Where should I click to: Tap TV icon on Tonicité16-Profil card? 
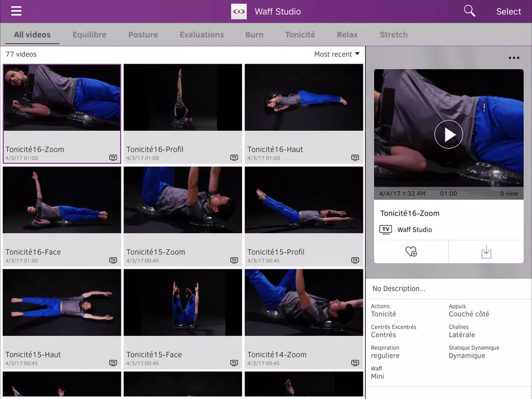coord(234,157)
